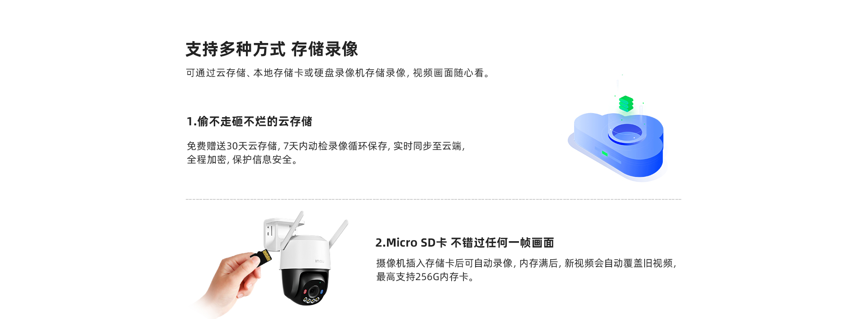The height and width of the screenshot is (319, 868).
Task: Click the green indicator light on cloud base
Action: coord(604,153)
